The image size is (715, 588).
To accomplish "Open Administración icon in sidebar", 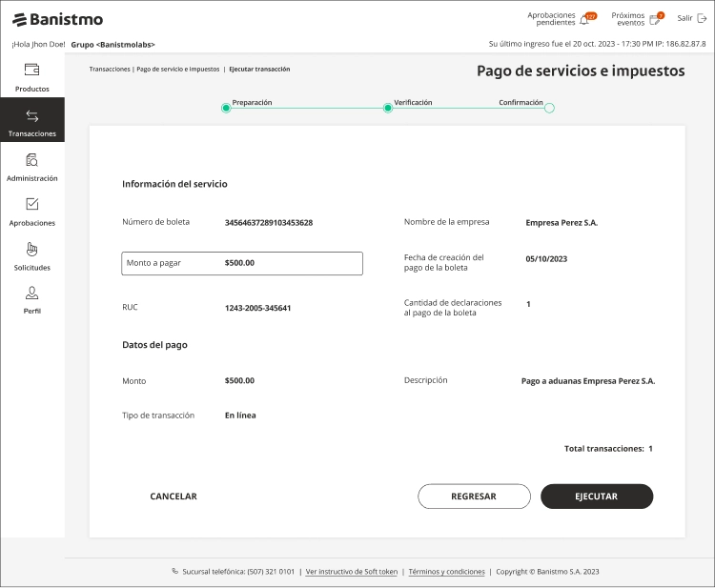I will click(31, 160).
